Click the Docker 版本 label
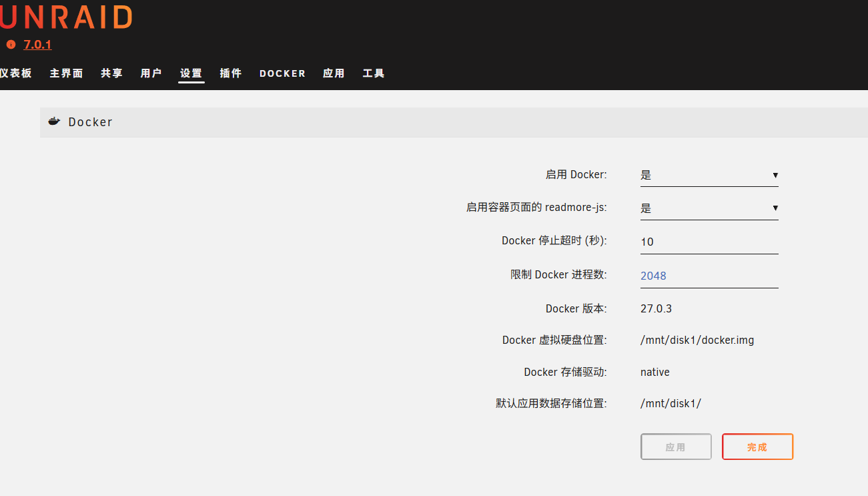Image resolution: width=868 pixels, height=496 pixels. coord(576,308)
